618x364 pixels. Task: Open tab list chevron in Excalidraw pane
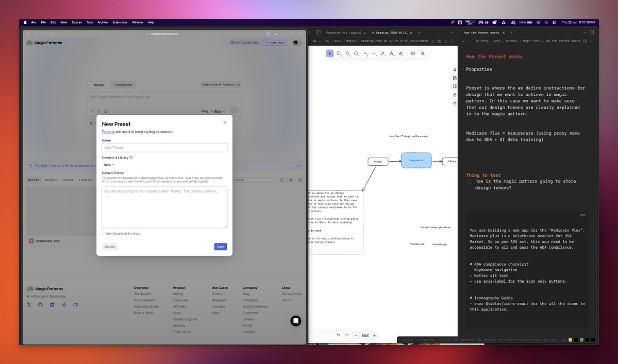[452, 32]
